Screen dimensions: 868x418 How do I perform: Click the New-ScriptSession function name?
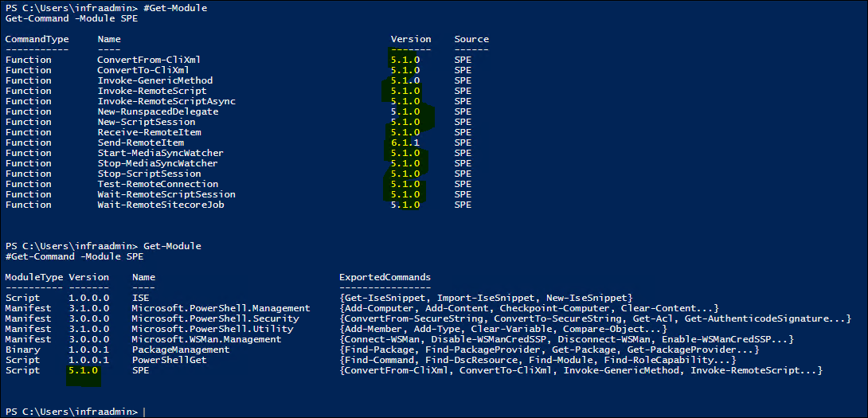[x=147, y=122]
